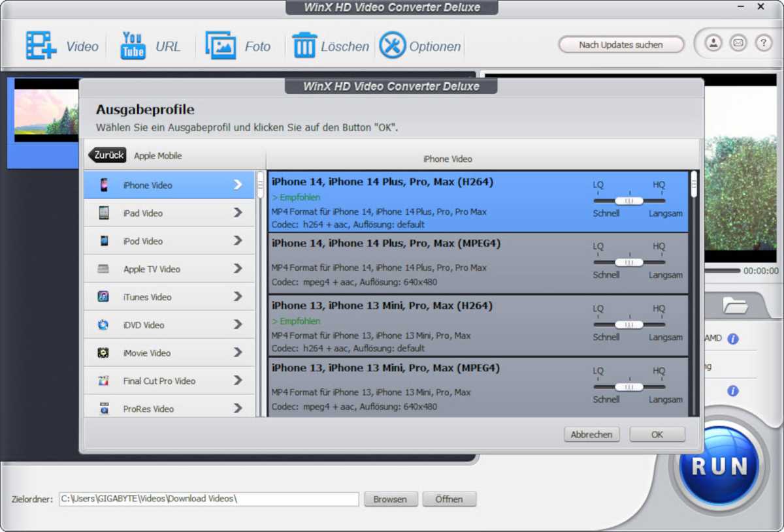Expand Apple TV Video chevron

coord(238,269)
